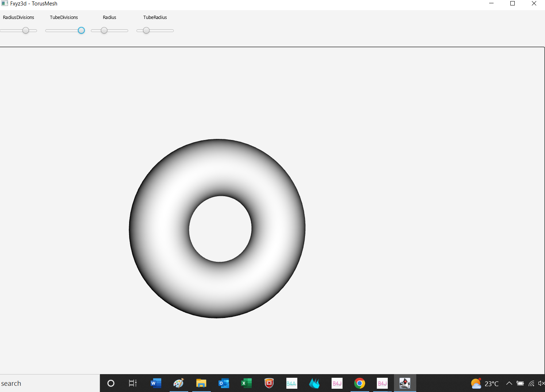Click the taskbar search box

click(x=50, y=383)
